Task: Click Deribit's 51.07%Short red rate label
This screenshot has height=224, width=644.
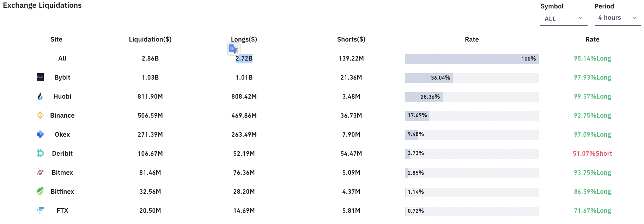Action: pyautogui.click(x=593, y=154)
